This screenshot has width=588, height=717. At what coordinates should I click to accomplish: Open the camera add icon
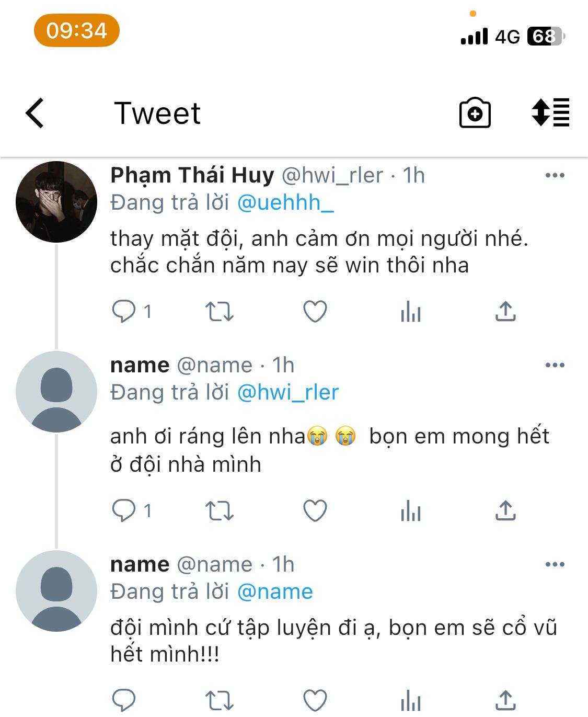pos(475,113)
